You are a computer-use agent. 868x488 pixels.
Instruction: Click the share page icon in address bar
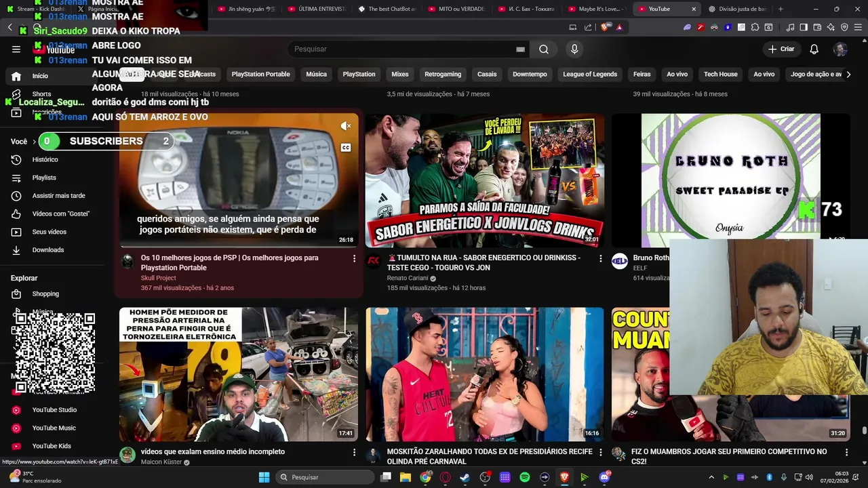point(588,27)
